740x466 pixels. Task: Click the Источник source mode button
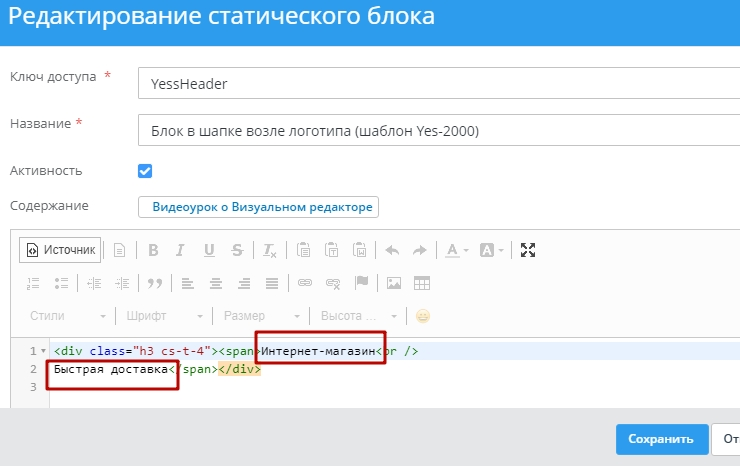pos(61,250)
